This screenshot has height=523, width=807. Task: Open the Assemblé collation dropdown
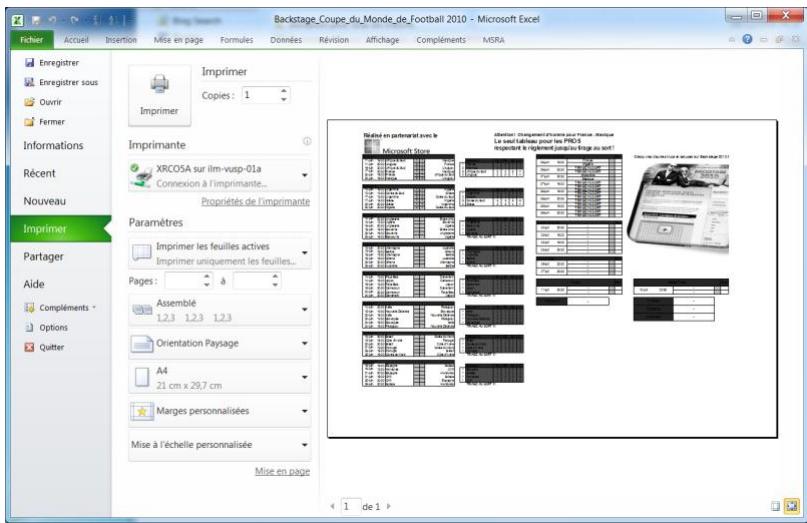pyautogui.click(x=220, y=310)
